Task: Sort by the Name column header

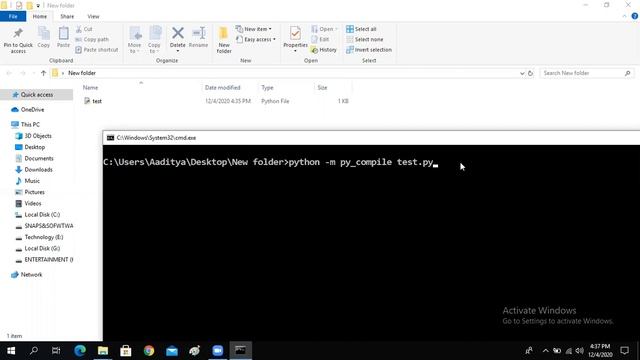Action: 90,87
